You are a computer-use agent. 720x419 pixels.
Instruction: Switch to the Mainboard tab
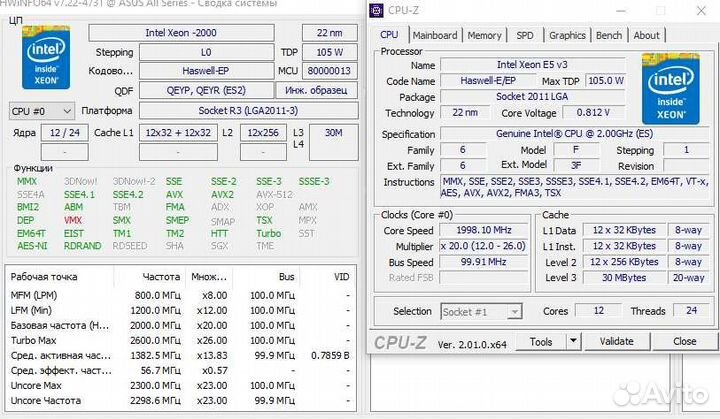(434, 35)
